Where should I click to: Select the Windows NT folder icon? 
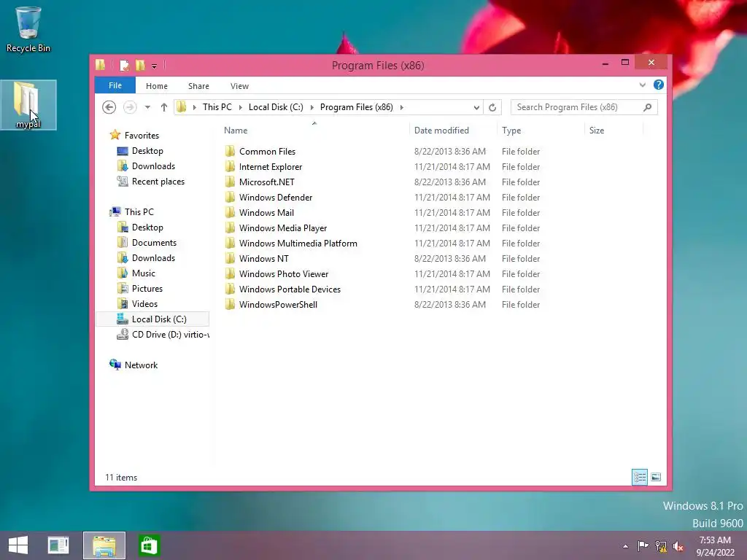[x=230, y=259]
